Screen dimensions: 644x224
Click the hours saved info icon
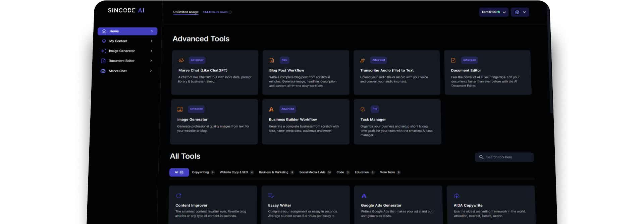click(230, 12)
